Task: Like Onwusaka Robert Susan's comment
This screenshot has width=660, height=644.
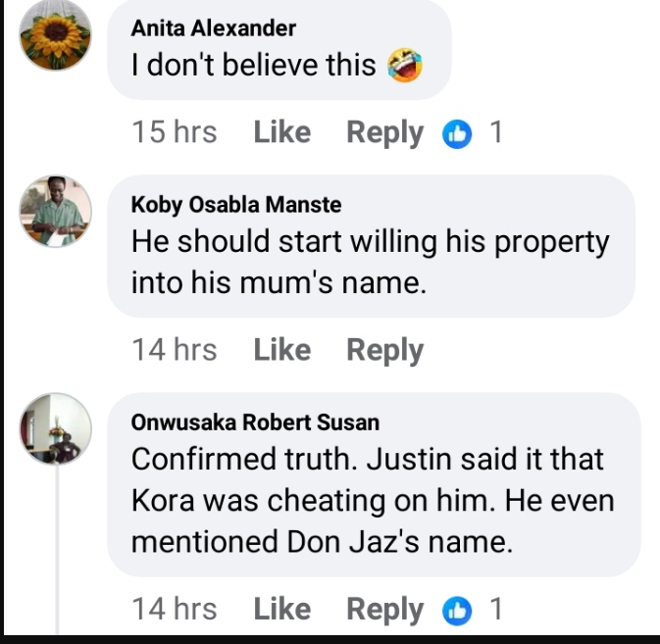Action: [281, 609]
